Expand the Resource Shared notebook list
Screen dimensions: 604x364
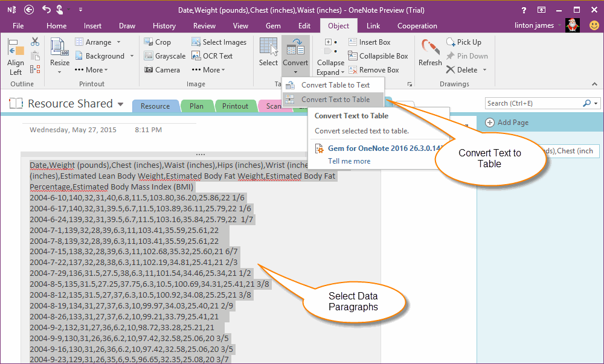click(119, 103)
